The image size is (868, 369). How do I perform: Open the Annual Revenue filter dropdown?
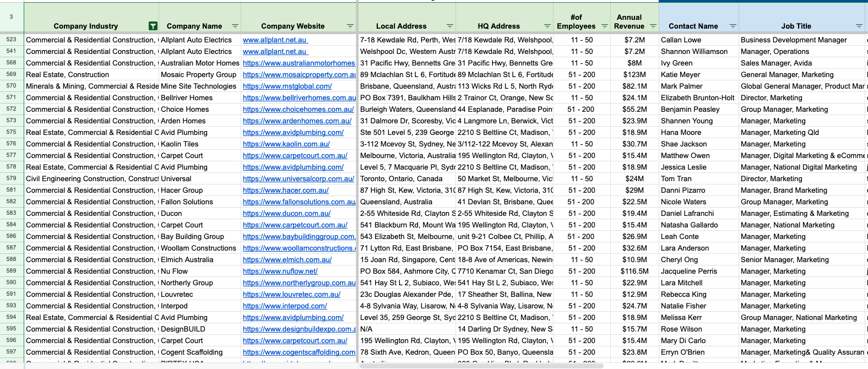click(653, 26)
